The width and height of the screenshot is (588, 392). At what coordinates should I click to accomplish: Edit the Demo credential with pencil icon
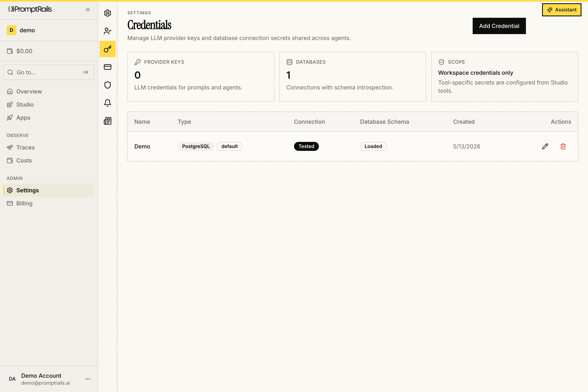(x=545, y=147)
